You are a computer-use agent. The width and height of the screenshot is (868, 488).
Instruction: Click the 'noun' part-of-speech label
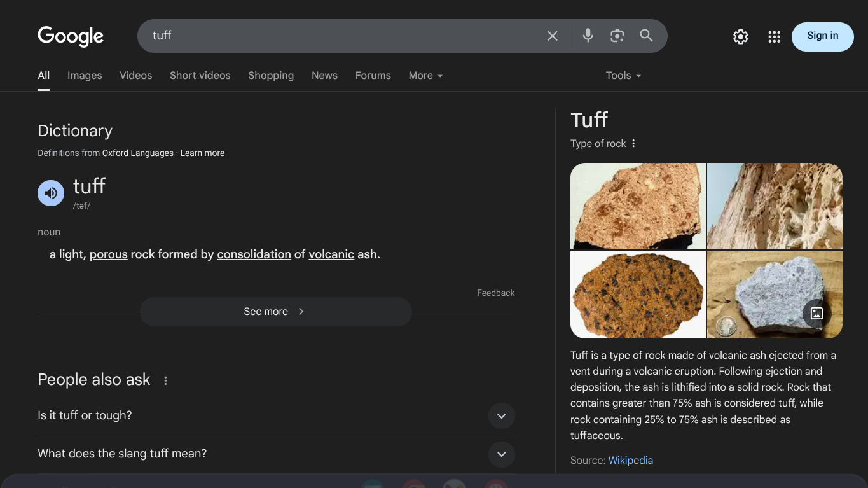[x=49, y=232]
